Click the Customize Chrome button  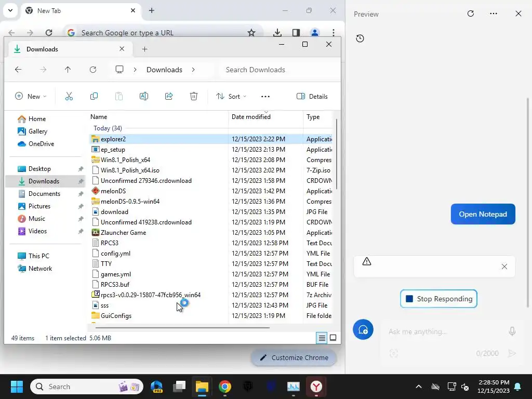294,357
